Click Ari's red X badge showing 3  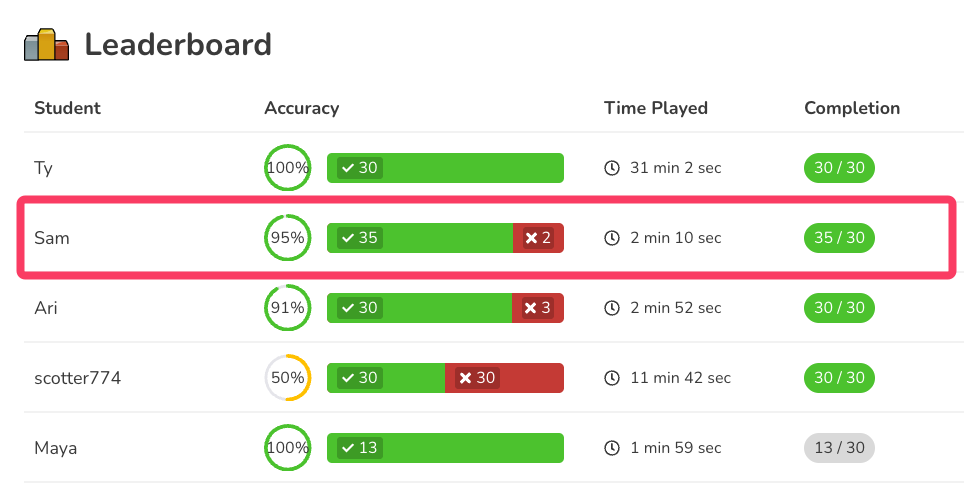click(538, 308)
